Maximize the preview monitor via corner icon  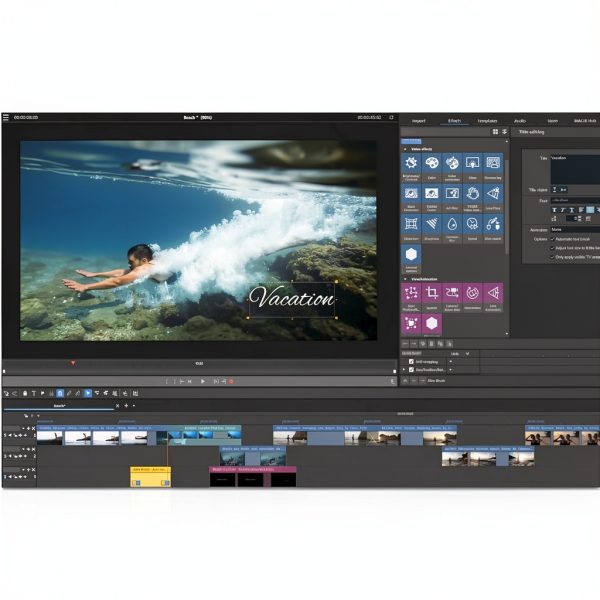391,117
